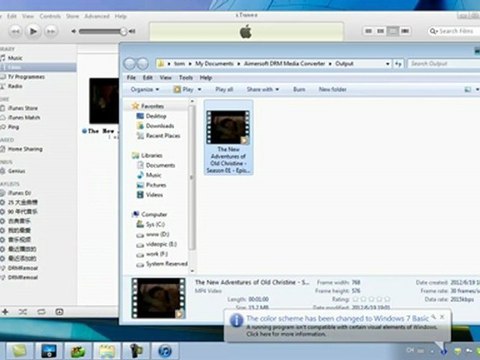Switch iTunes to Cover Flow view
Viewport: 480px width, 360px height.
tap(405, 31)
